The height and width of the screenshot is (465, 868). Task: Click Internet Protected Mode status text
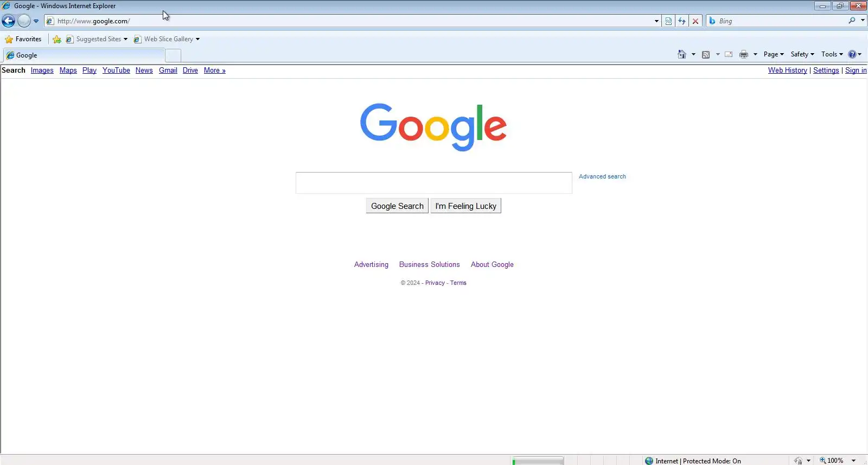click(698, 461)
